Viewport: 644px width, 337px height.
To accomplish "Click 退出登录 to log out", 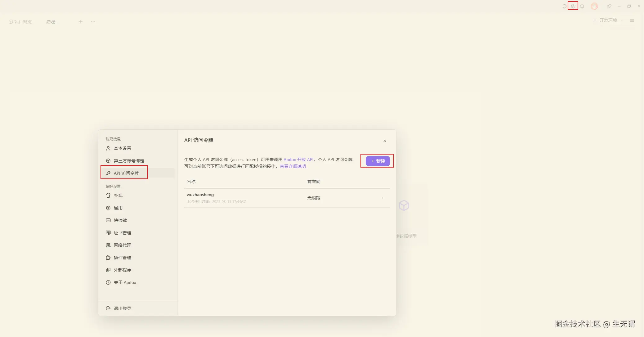I will [122, 308].
